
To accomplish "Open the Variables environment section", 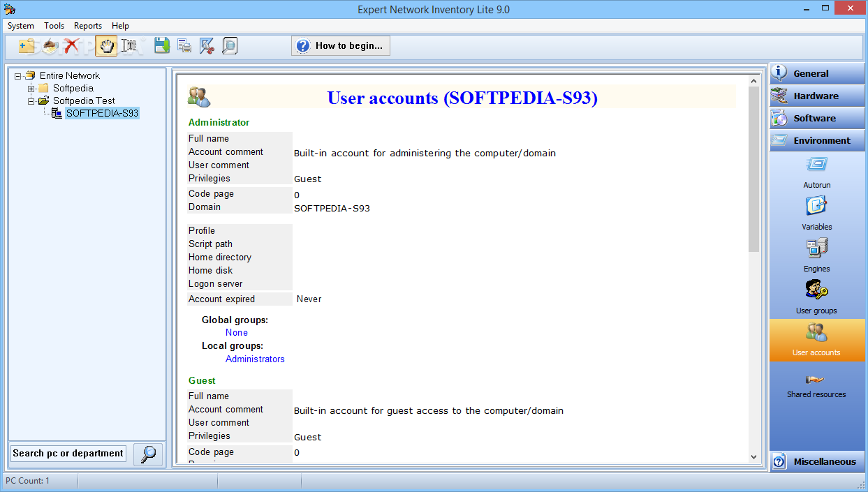I will point(816,214).
